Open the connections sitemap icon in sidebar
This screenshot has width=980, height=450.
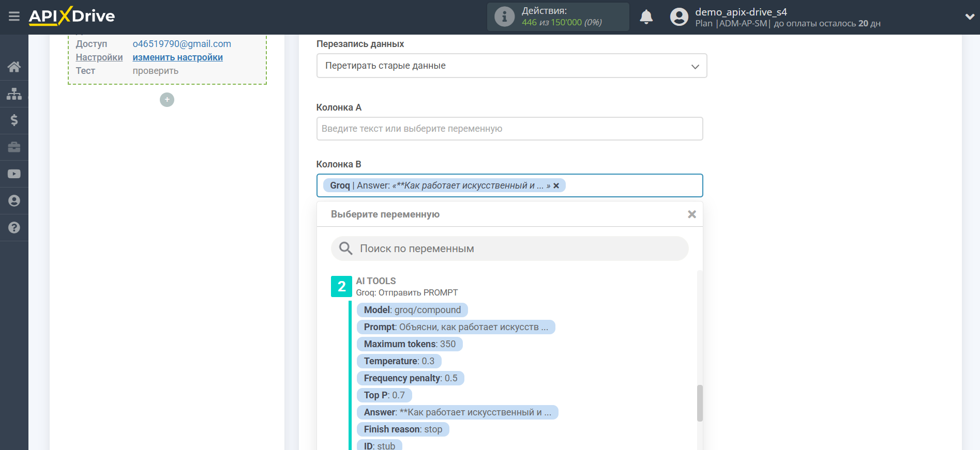tap(14, 94)
